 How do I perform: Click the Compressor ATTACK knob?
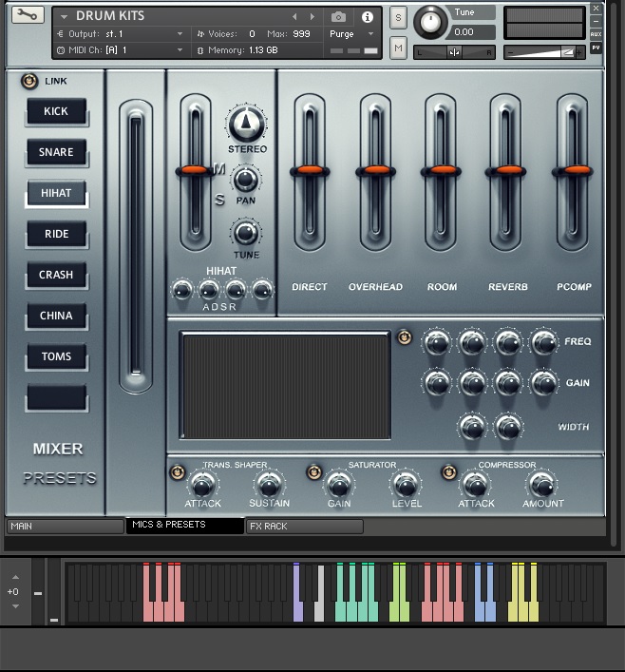click(475, 485)
